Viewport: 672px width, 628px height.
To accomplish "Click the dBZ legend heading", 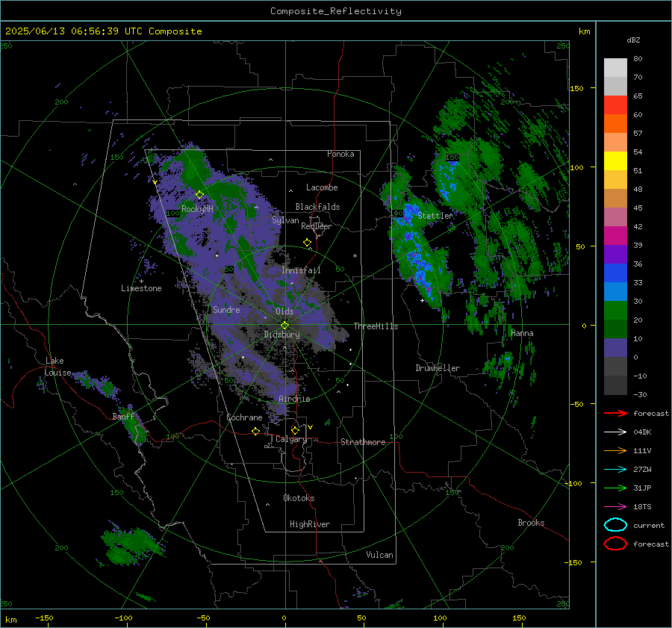I will [x=633, y=40].
